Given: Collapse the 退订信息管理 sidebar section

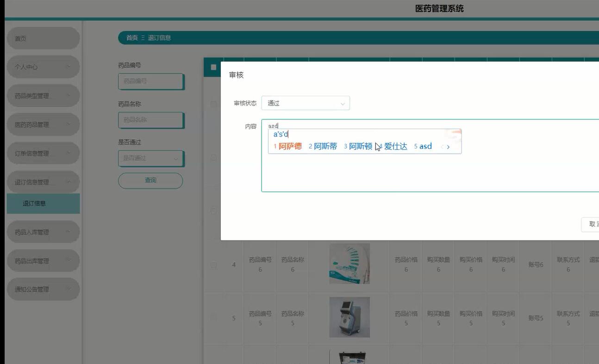Looking at the screenshot, I should (x=43, y=182).
